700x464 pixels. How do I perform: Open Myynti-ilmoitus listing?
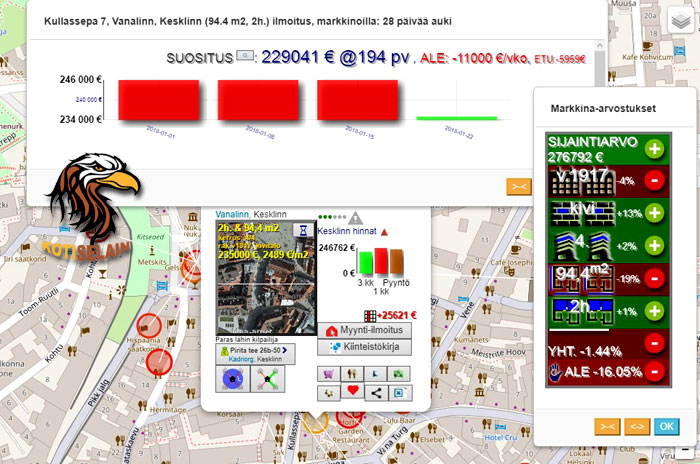pyautogui.click(x=364, y=330)
